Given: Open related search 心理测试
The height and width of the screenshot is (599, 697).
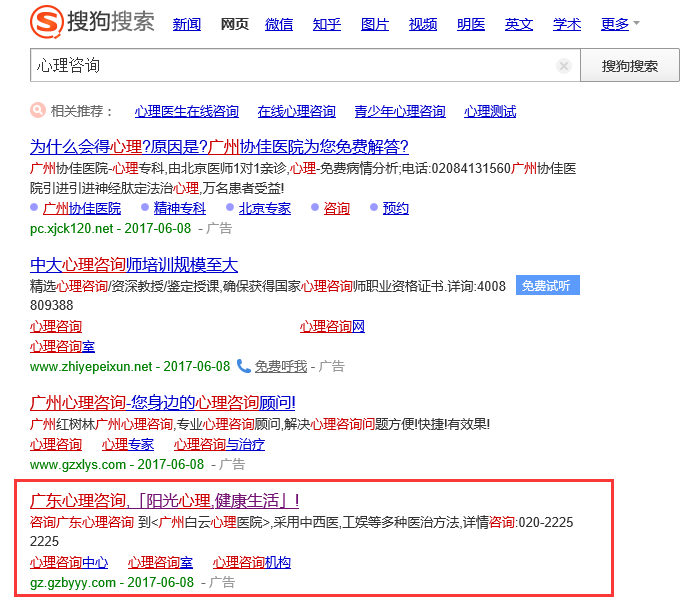Looking at the screenshot, I should pos(490,111).
